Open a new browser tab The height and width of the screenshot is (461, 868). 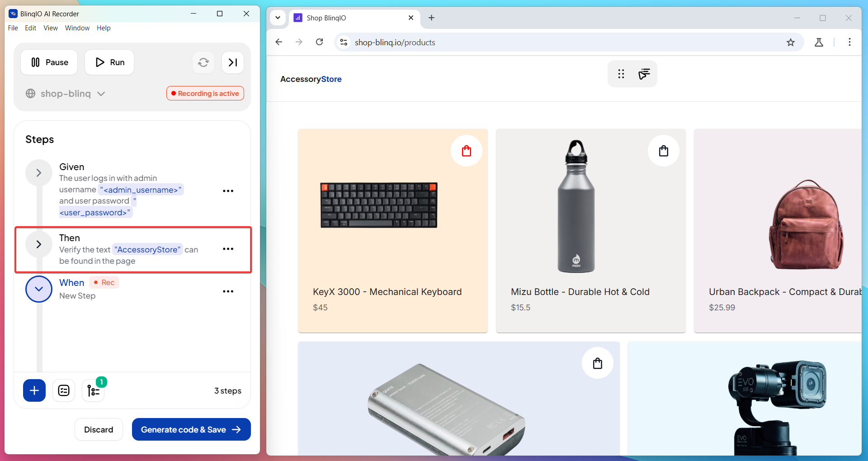[432, 18]
